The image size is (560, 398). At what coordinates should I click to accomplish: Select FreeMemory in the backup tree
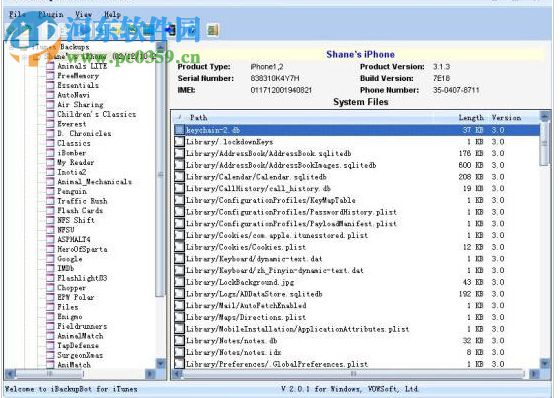click(x=78, y=76)
